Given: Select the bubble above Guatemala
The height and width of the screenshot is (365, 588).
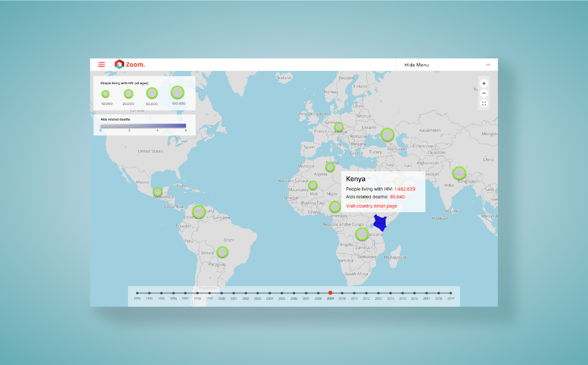Looking at the screenshot, I should pos(158,192).
